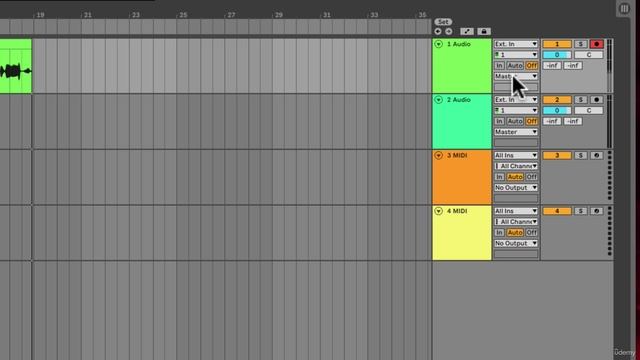This screenshot has width=640, height=360.
Task: Open the Ext. In input dropdown on 1 Audio
Action: 516,44
